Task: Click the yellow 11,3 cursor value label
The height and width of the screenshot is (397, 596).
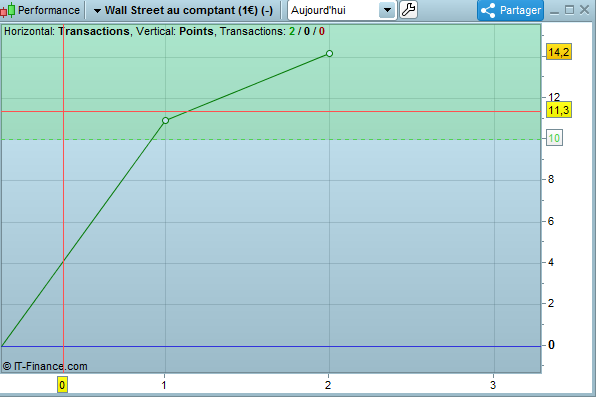Action: tap(559, 110)
